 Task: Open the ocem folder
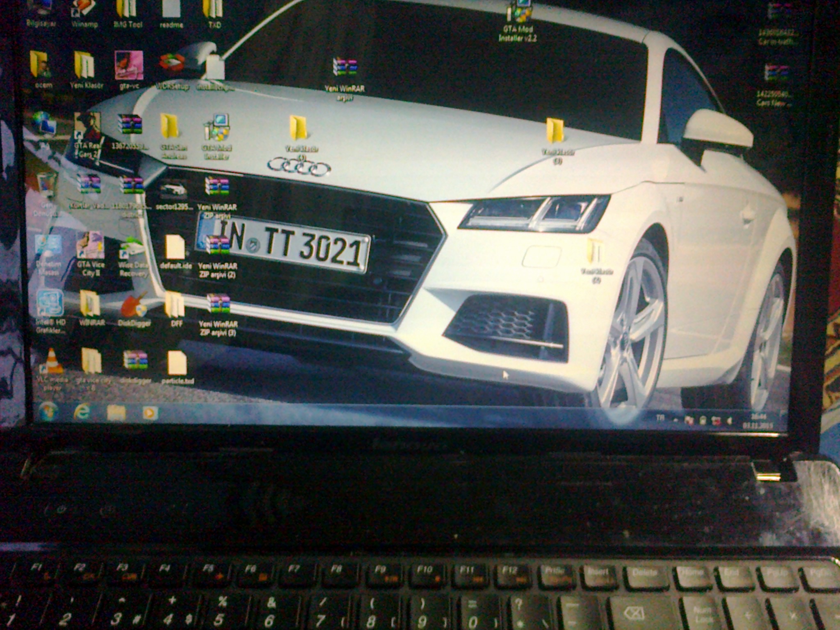[42, 70]
